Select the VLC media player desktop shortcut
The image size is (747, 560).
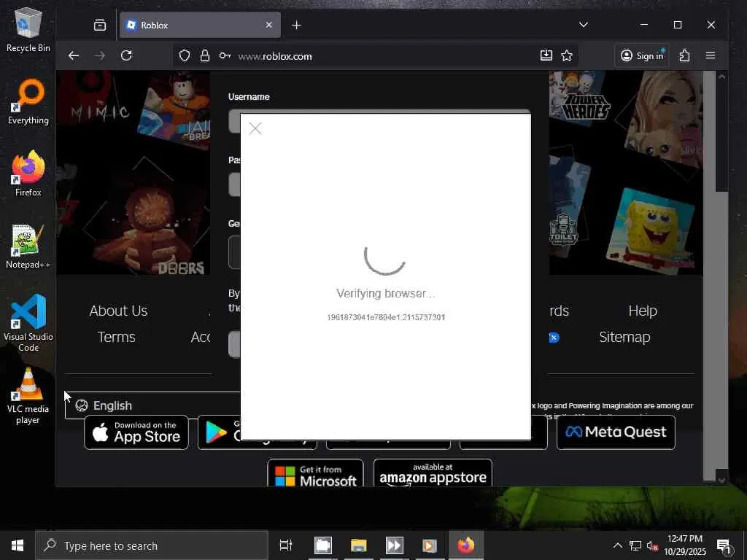click(28, 396)
